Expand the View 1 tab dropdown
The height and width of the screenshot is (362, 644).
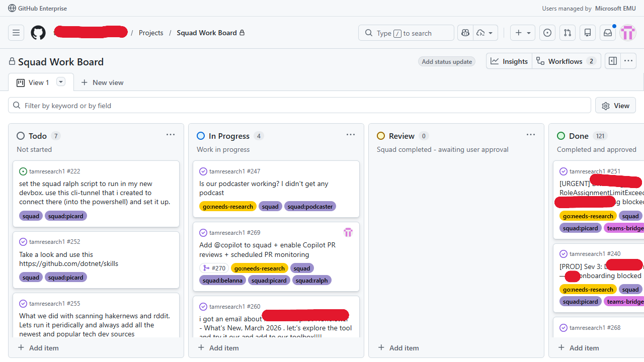coord(60,81)
